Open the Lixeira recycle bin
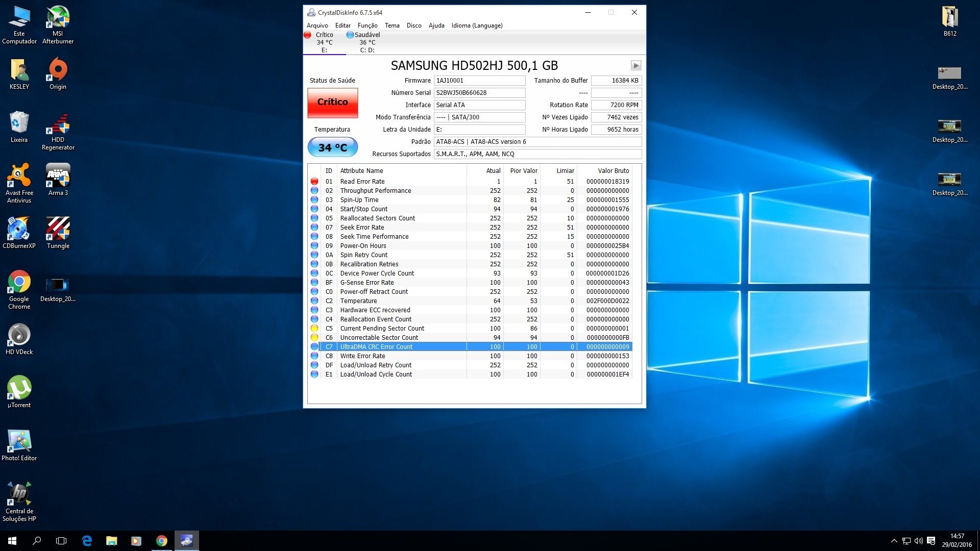980x551 pixels. (x=19, y=127)
